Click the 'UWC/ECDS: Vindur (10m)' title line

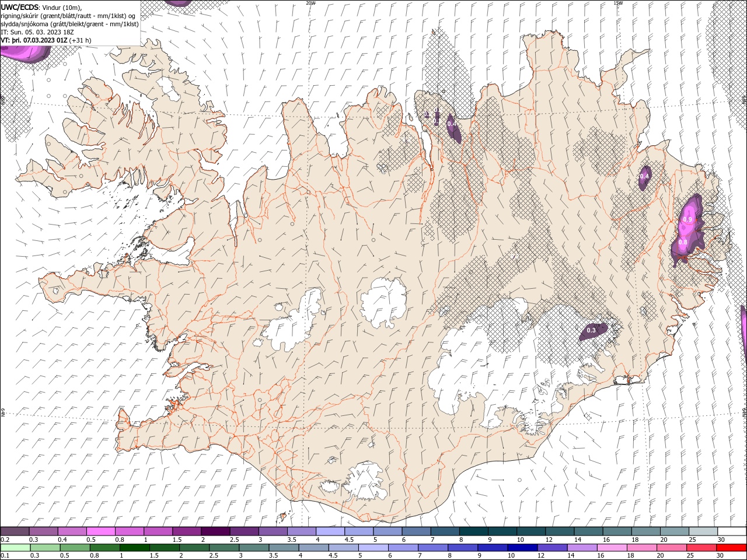click(x=42, y=7)
